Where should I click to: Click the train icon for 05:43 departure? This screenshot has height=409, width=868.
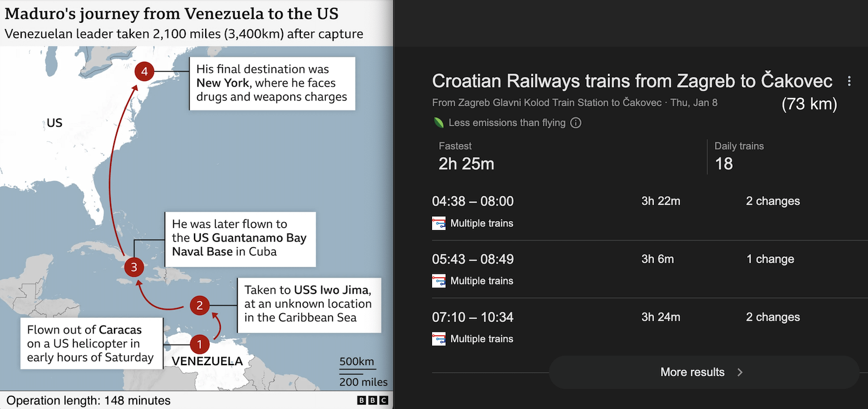click(x=439, y=281)
